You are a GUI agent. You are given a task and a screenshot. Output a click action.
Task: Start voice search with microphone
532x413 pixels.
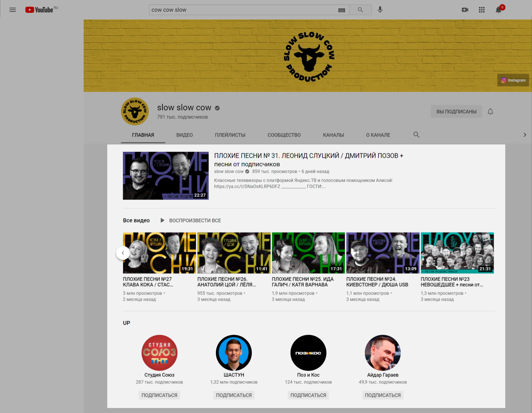click(x=380, y=10)
